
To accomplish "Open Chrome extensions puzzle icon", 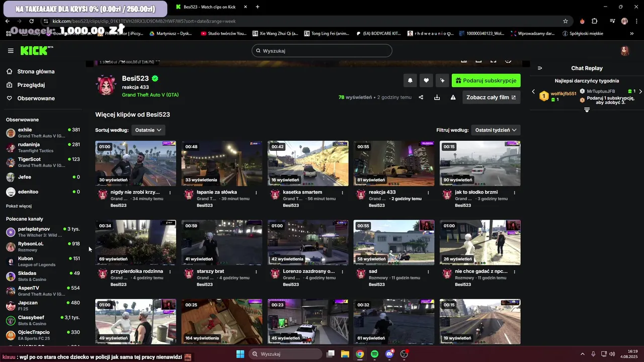I will tap(595, 21).
